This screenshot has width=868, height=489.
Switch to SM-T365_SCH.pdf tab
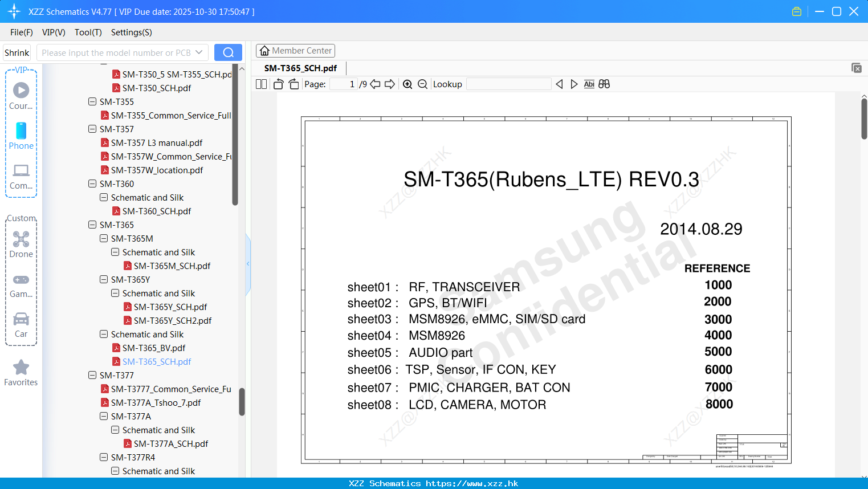(300, 68)
